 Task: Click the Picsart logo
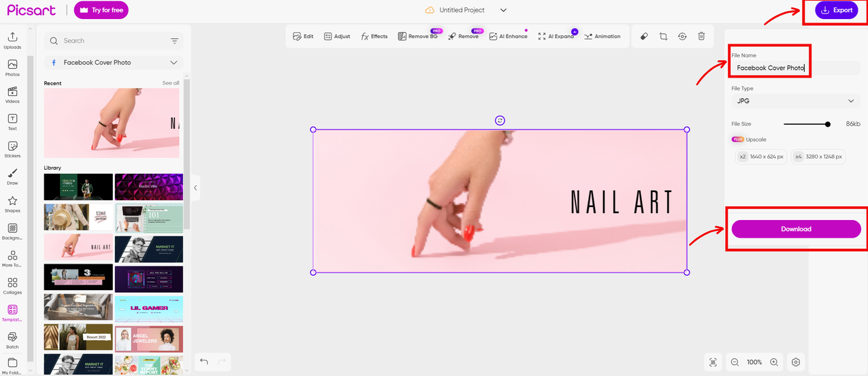pyautogui.click(x=32, y=10)
